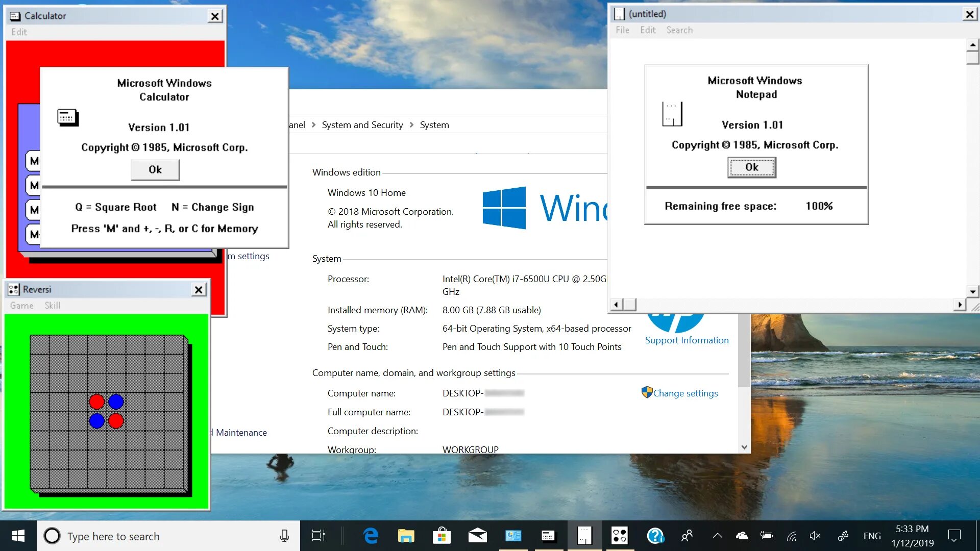
Task: Click breadcrumb chevron before System and Security
Action: tap(313, 125)
